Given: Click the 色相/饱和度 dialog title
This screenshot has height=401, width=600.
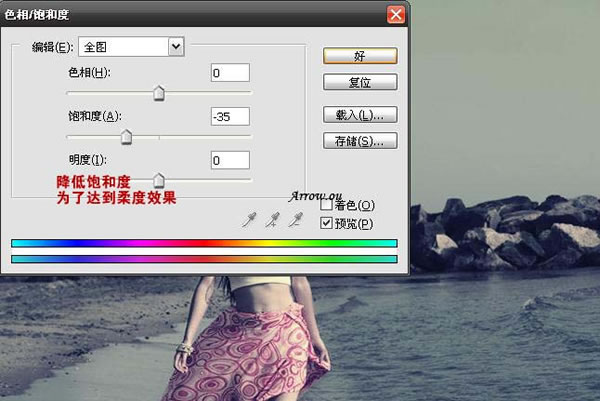Looking at the screenshot, I should [37, 15].
